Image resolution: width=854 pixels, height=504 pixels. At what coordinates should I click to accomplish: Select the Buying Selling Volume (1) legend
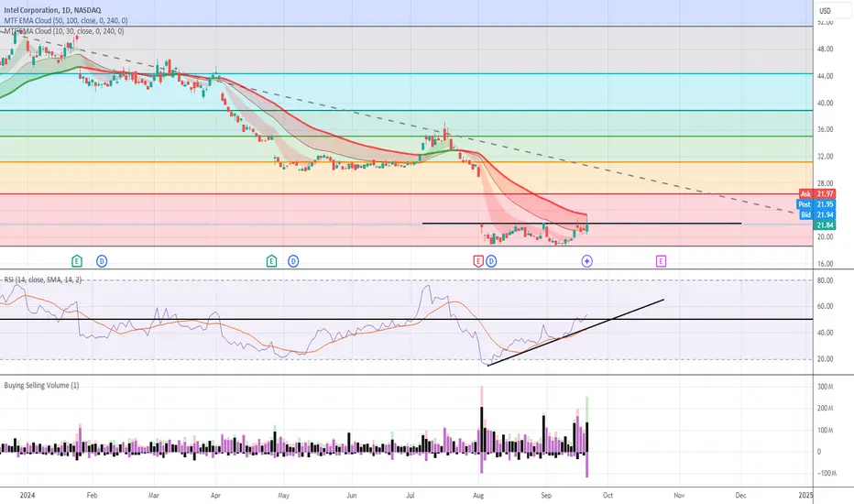point(41,385)
